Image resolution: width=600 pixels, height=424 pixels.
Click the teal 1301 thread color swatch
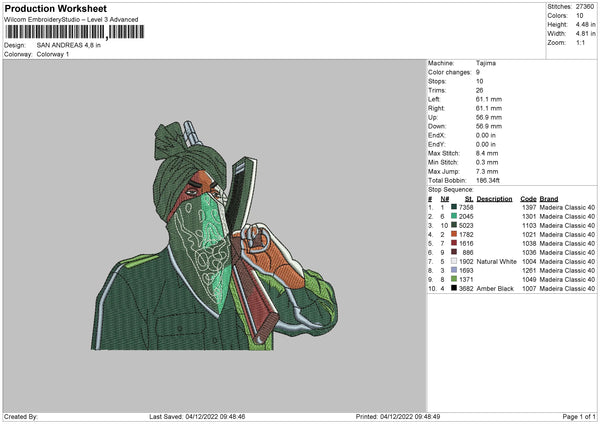coord(454,216)
